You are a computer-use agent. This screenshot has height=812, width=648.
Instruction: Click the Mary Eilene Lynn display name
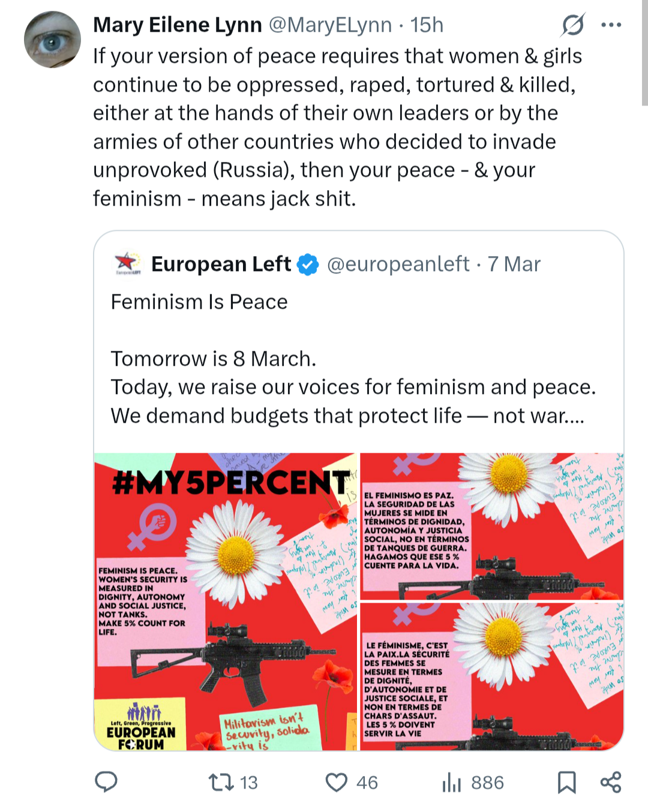[177, 25]
